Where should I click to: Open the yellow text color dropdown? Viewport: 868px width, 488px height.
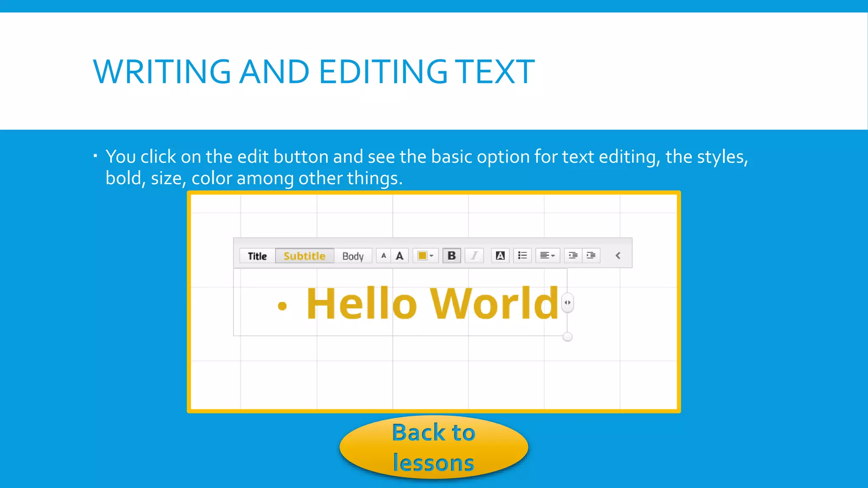pos(426,256)
